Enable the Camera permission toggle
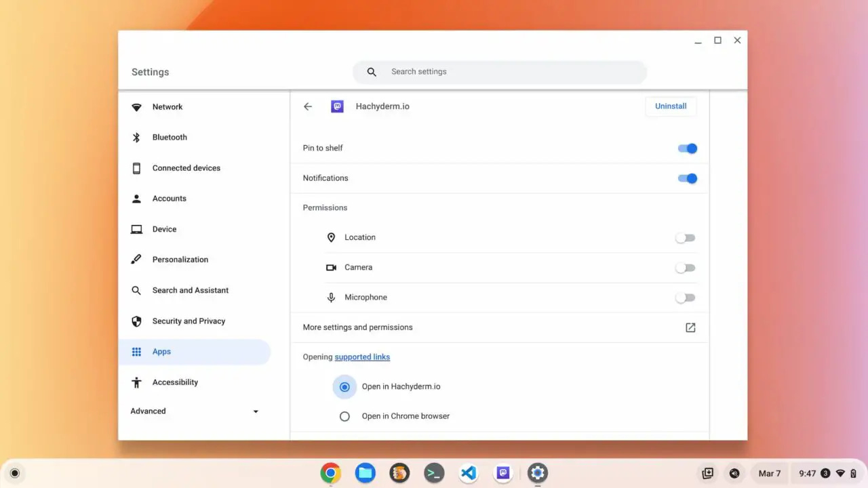Screen dimensions: 868x488 click(x=685, y=268)
